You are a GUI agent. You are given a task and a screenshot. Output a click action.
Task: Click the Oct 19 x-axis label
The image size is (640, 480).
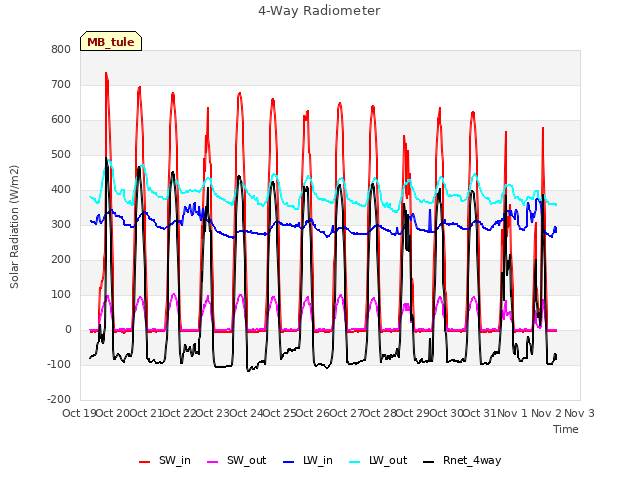80,413
